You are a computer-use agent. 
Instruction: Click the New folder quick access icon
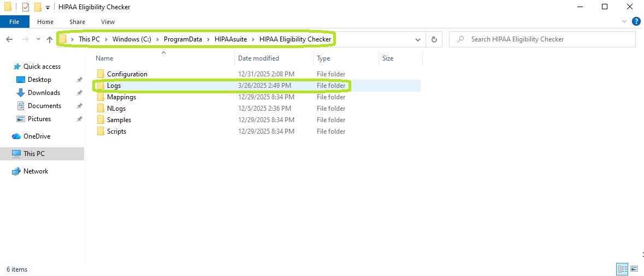point(38,7)
